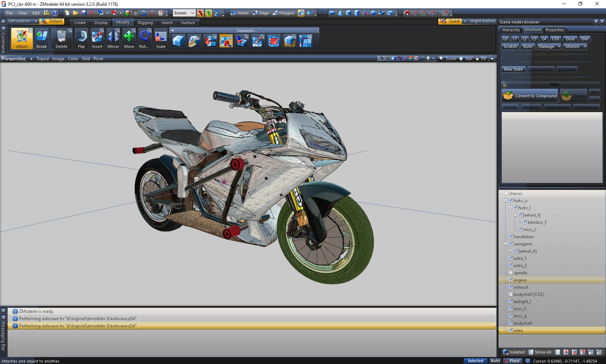606x364 pixels.
Task: Activate the Flip tool
Action: [x=81, y=38]
